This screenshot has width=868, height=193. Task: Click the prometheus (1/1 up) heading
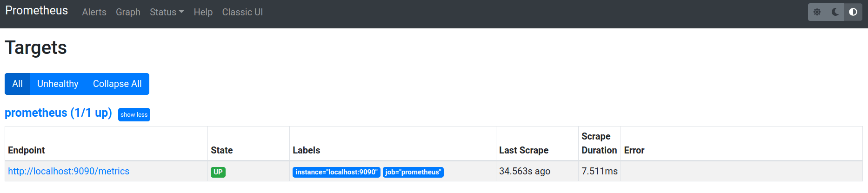[58, 113]
